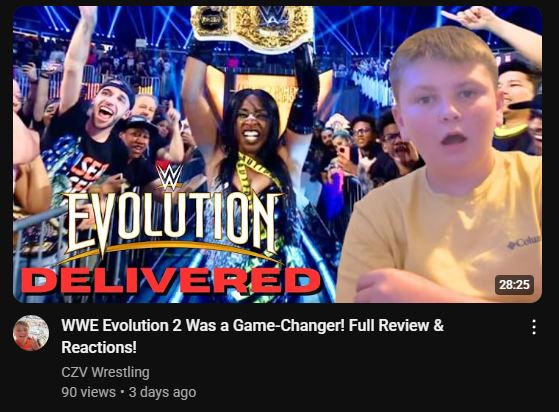
Task: Click the WWE logo above Evolution text
Action: tap(170, 177)
